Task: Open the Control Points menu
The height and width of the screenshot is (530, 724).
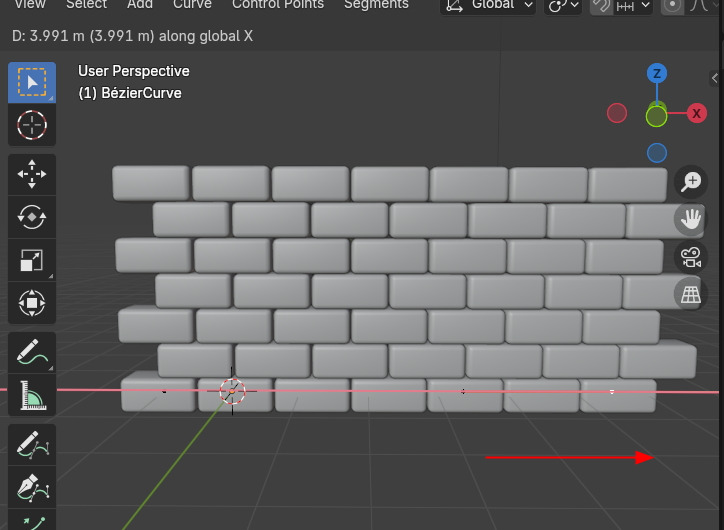Action: (x=278, y=5)
